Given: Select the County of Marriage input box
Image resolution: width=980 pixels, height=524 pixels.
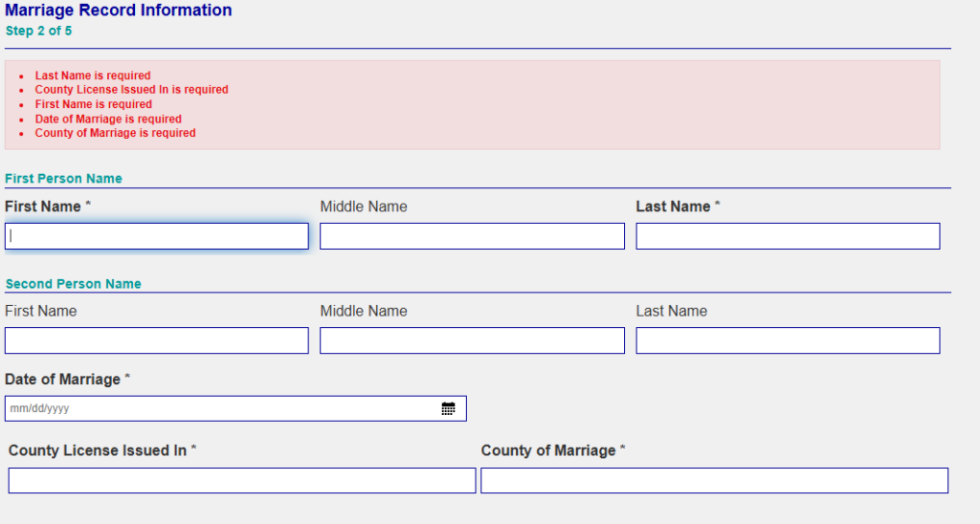Looking at the screenshot, I should [714, 481].
